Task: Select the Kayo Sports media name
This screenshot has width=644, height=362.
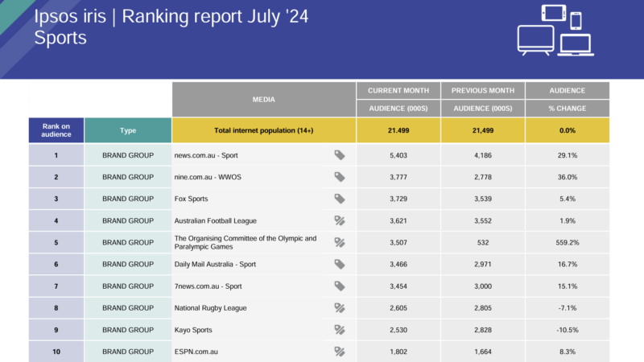Action: (193, 330)
